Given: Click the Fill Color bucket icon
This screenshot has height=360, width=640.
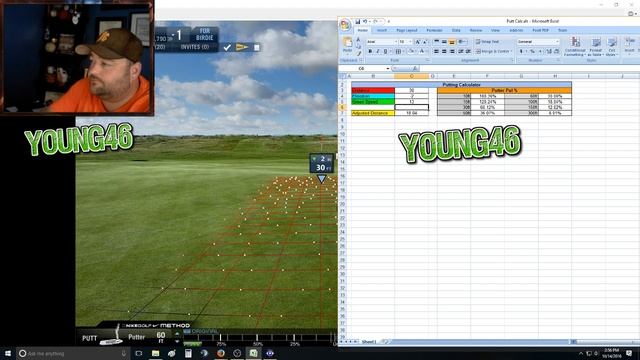Looking at the screenshot, I should pos(411,51).
